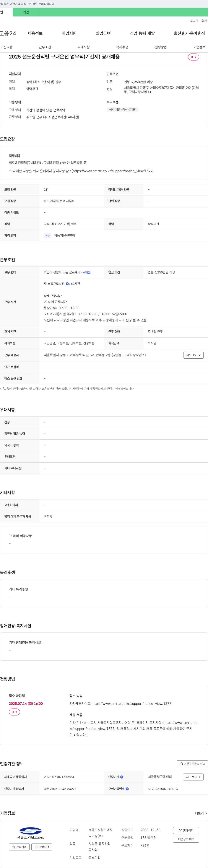Screen dimensions: 208x868
Task: Click the 176 백만원 annual sales value
Action: click(148, 838)
